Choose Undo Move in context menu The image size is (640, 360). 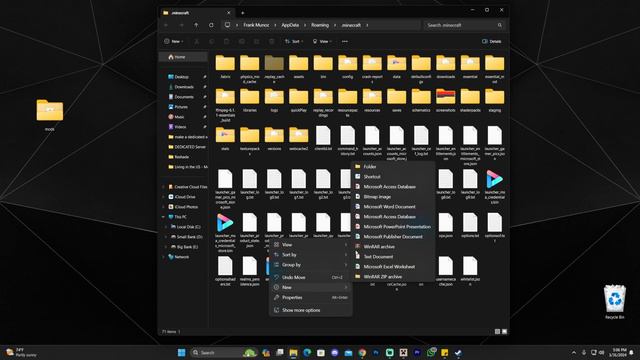click(x=311, y=277)
